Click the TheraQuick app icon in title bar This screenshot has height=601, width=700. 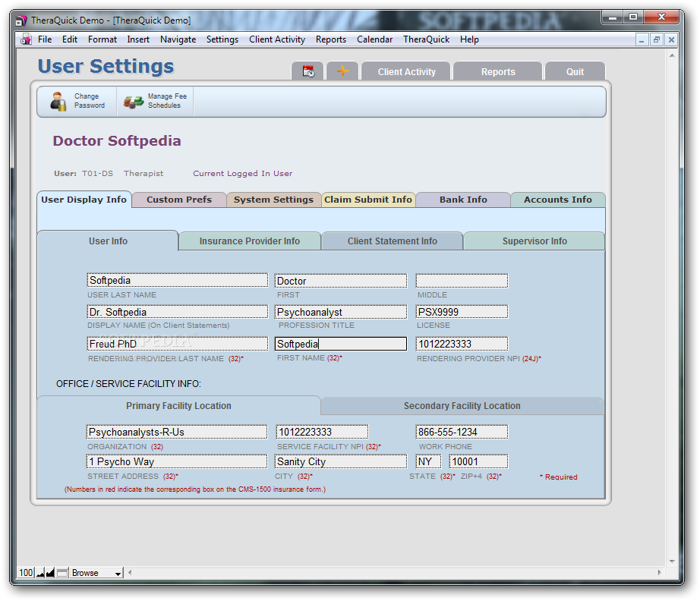[x=21, y=20]
